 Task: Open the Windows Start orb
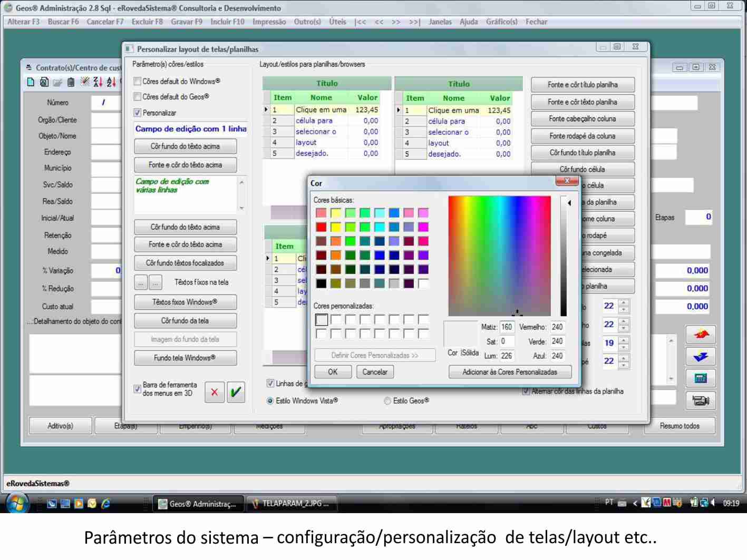(17, 503)
